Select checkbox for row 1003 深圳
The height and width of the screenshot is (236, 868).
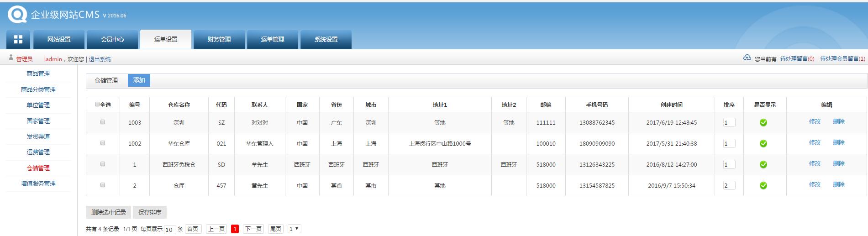click(103, 122)
